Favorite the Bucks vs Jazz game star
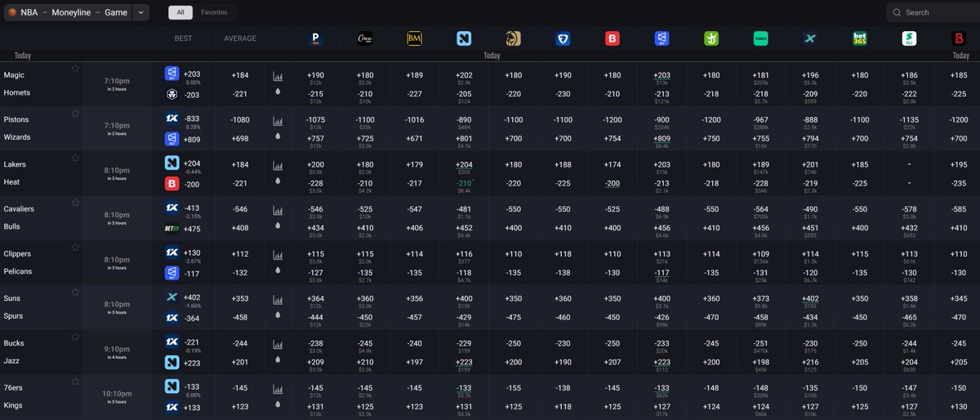Image resolution: width=980 pixels, height=420 pixels. [x=75, y=337]
